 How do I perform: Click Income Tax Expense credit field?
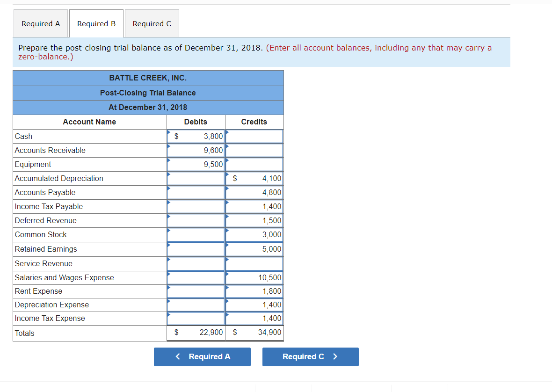point(254,319)
